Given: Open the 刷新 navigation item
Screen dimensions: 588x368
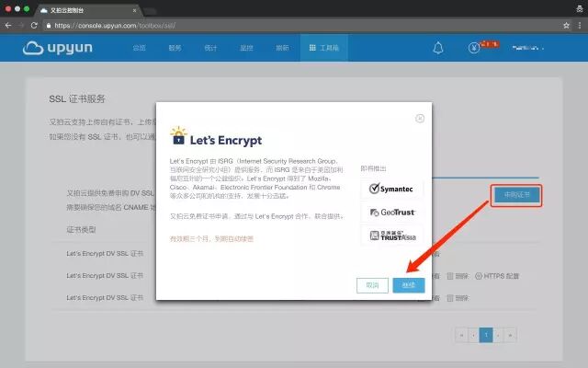Looking at the screenshot, I should point(282,48).
